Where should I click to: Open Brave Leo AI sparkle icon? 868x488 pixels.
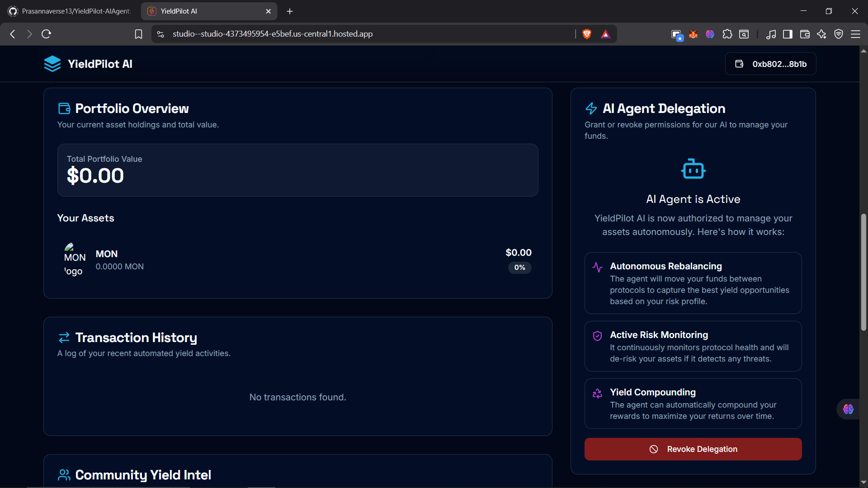821,34
